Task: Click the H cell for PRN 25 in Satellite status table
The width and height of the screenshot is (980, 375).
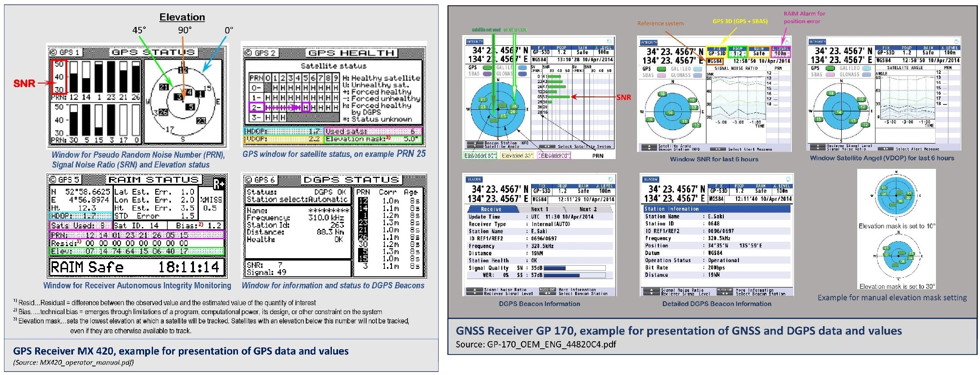Action: 306,108
